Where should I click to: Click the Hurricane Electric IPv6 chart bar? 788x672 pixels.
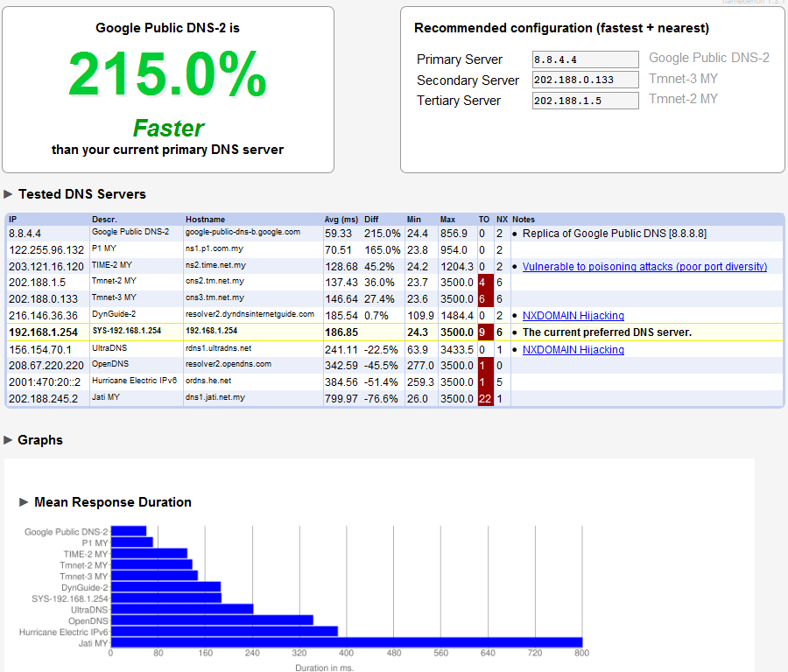pos(224,631)
